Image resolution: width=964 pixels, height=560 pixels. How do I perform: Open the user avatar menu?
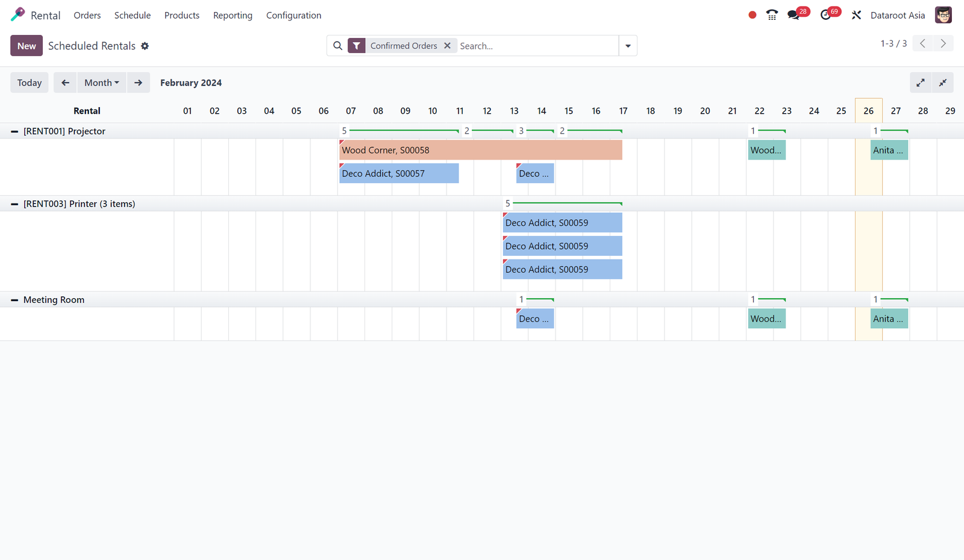pos(943,15)
